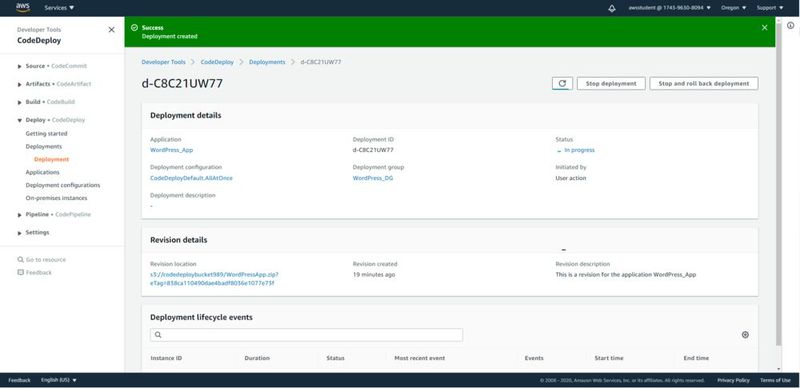Open the Terms of Use footer link
This screenshot has height=389, width=800.
[775, 380]
